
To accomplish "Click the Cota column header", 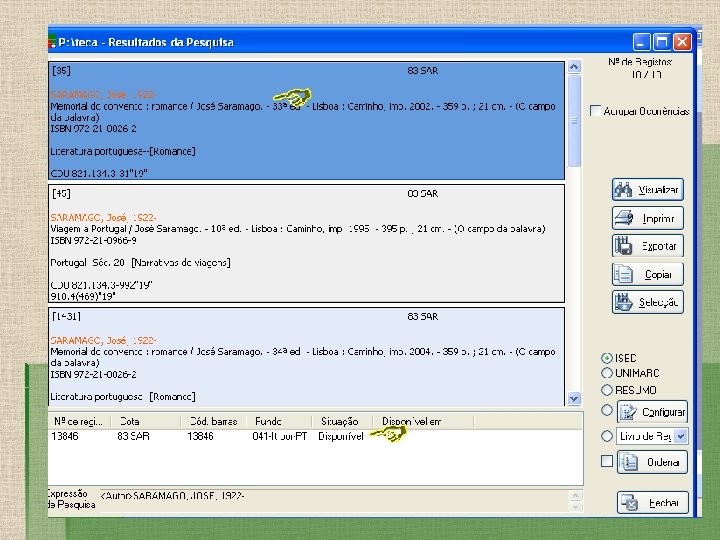I will tap(146, 421).
